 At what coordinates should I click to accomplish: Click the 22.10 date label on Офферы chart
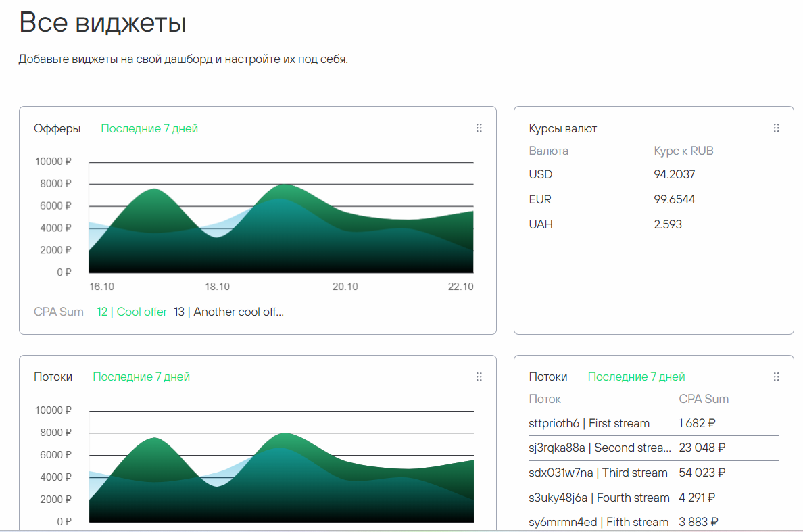(461, 287)
